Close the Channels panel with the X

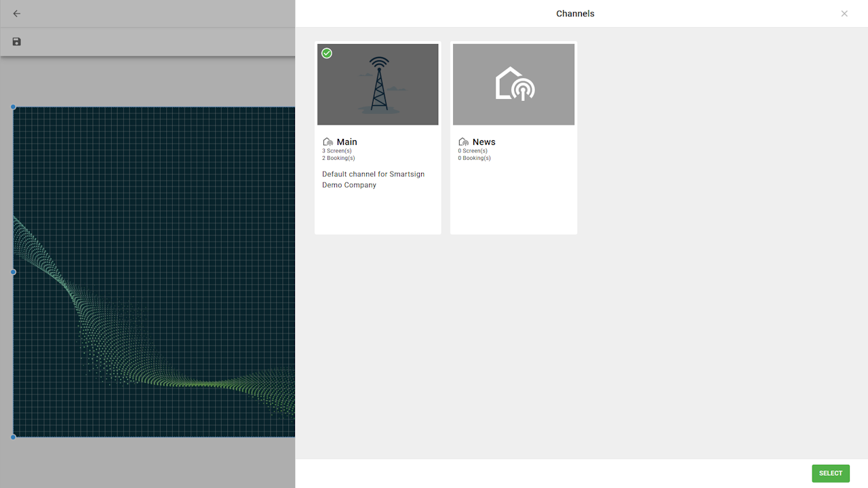click(x=844, y=14)
